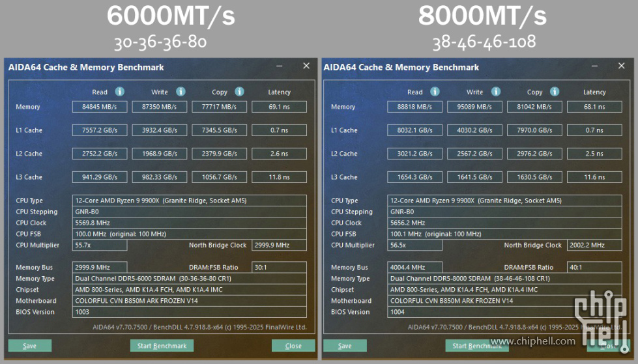
Task: Select L3 latency 11.8 ns
Action: (279, 177)
